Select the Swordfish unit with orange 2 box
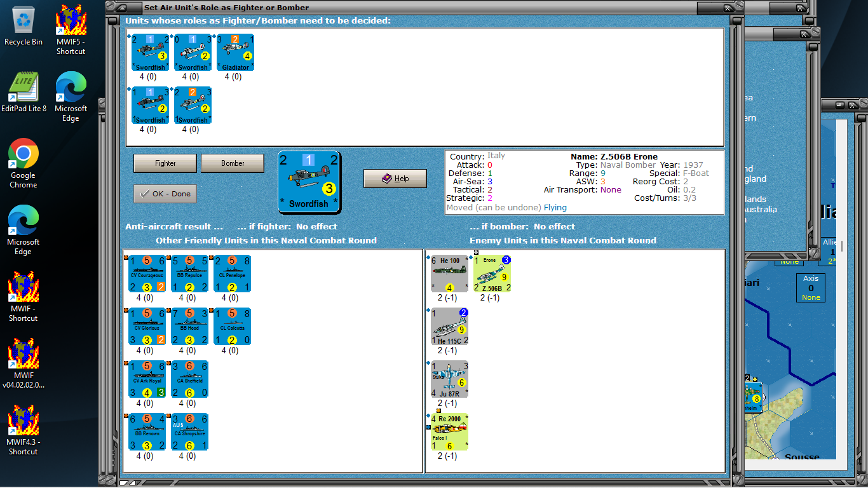This screenshot has height=488, width=868. tap(193, 105)
